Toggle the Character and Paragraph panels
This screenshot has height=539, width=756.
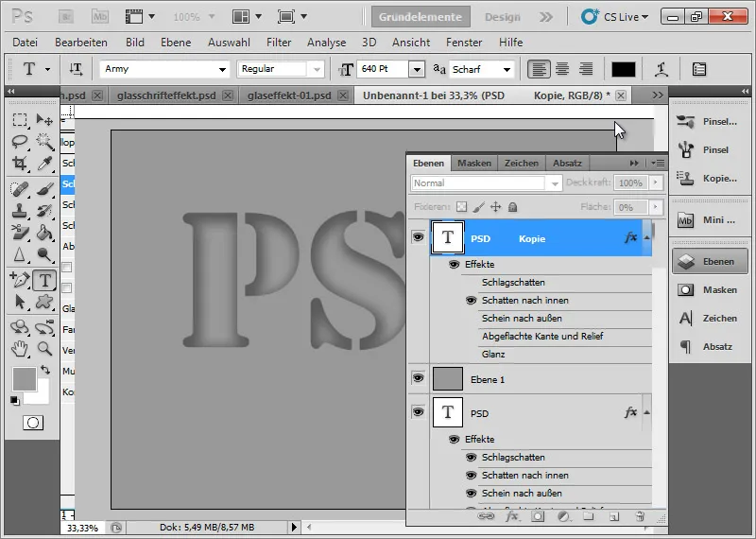(x=699, y=69)
